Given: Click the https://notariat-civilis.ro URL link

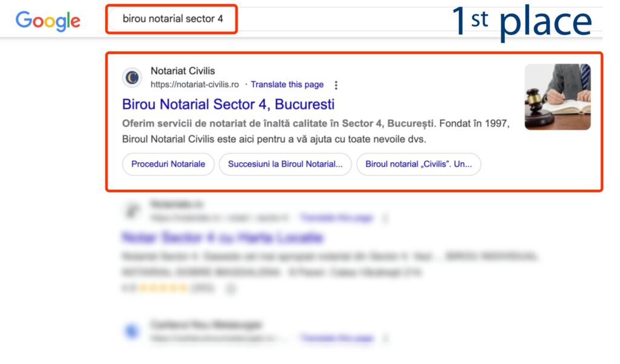Looking at the screenshot, I should tap(194, 84).
